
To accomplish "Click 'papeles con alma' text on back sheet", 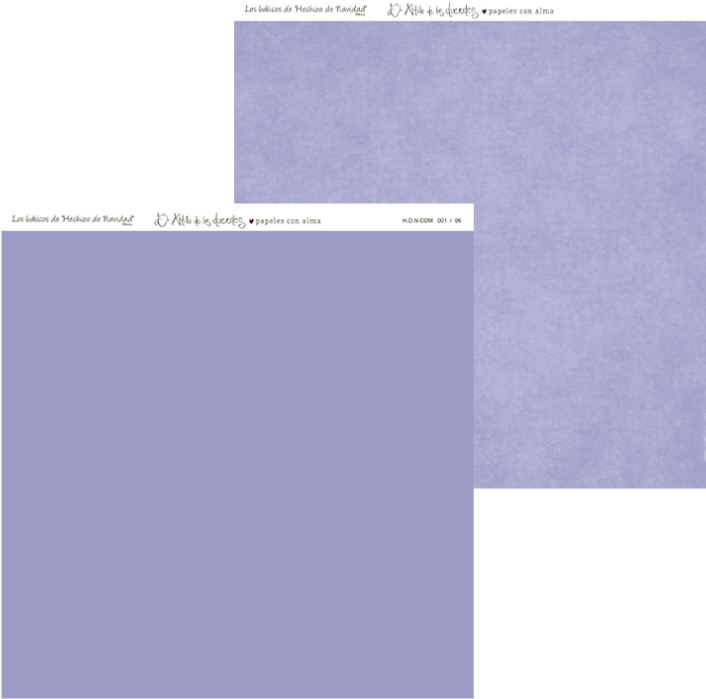I will click(x=522, y=12).
